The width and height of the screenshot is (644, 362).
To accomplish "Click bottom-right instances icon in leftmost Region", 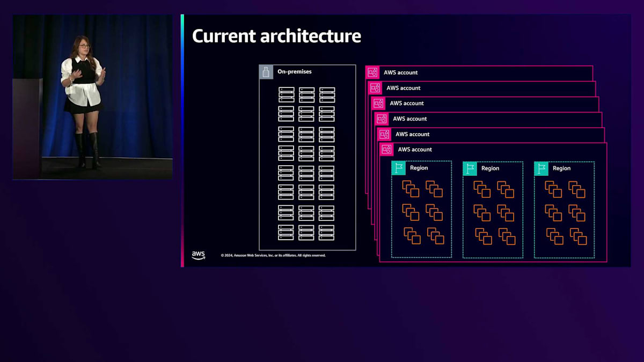I will [435, 236].
